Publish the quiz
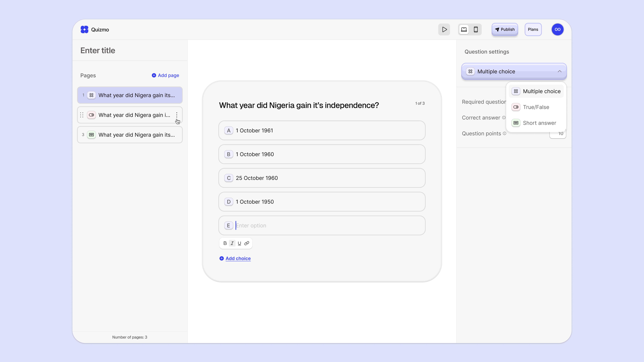Screen dimensions: 644x362 pyautogui.click(x=505, y=29)
